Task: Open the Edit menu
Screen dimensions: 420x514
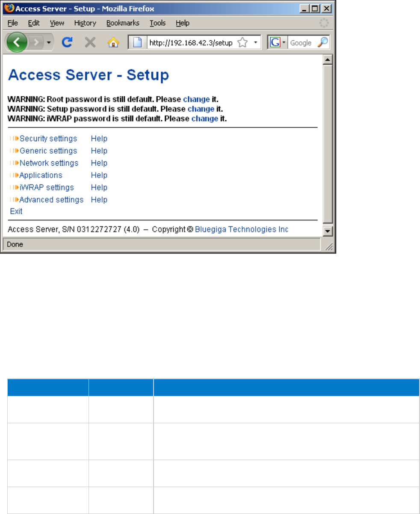Action: 34,23
